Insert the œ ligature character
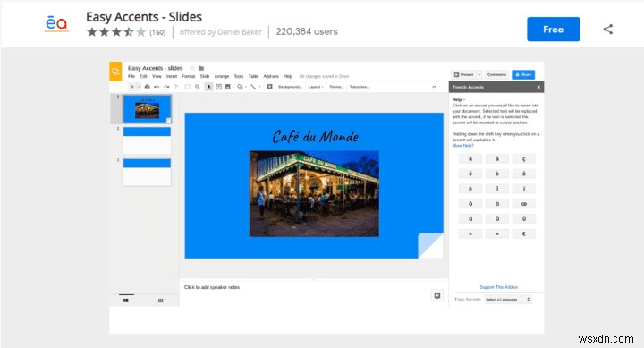This screenshot has width=644, height=348. [x=523, y=204]
